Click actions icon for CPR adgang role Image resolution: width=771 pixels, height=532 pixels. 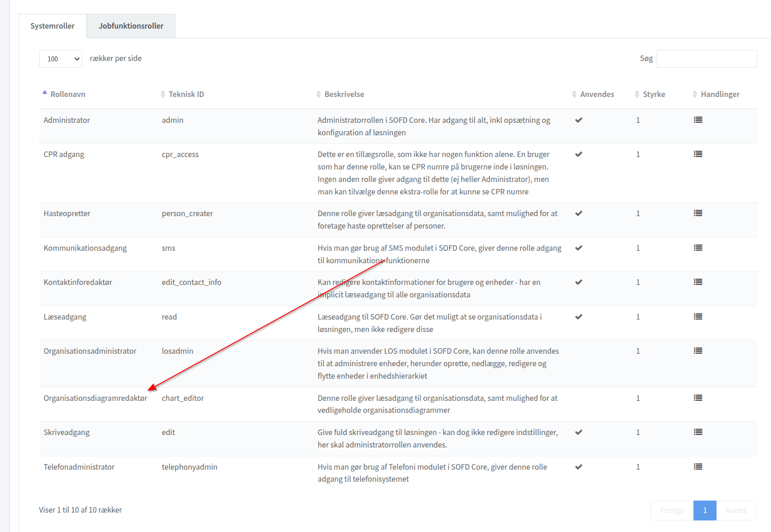pyautogui.click(x=698, y=154)
